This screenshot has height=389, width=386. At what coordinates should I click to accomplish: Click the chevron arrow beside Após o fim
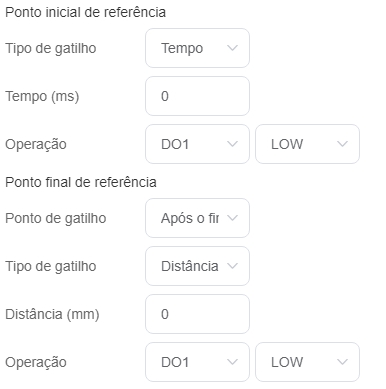click(232, 218)
